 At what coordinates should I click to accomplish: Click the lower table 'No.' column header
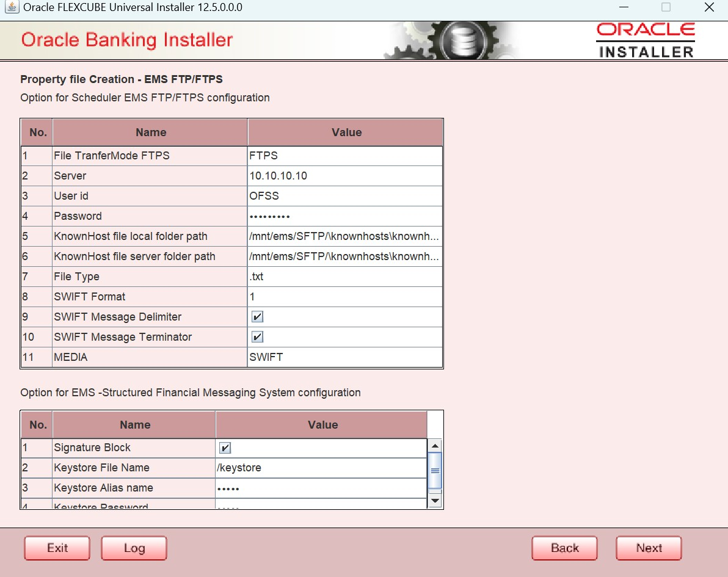point(37,425)
